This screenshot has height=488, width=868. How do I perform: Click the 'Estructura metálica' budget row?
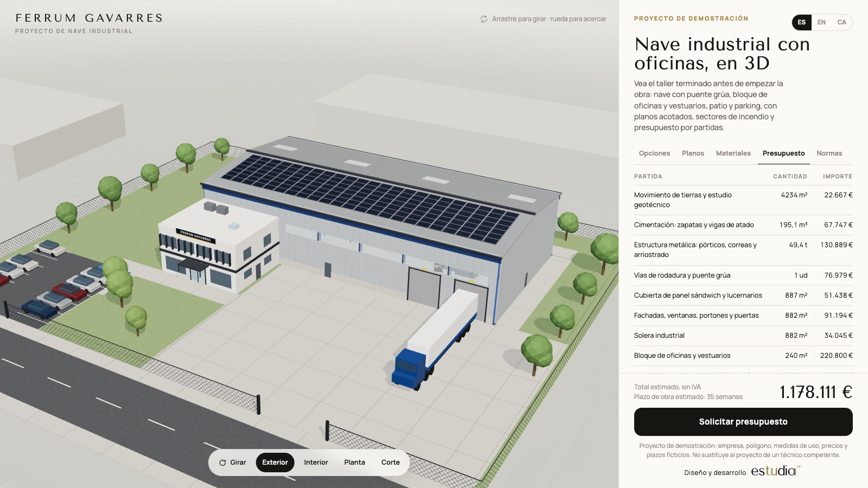(743, 250)
